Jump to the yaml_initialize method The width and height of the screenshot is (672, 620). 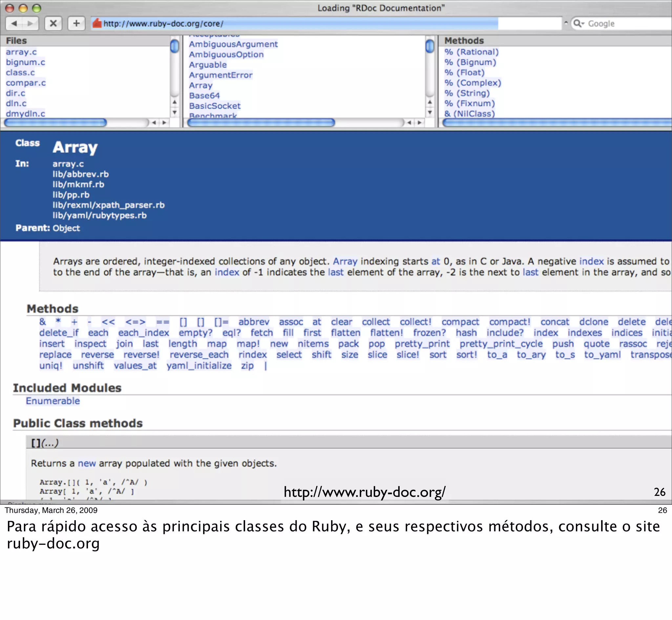click(x=199, y=366)
